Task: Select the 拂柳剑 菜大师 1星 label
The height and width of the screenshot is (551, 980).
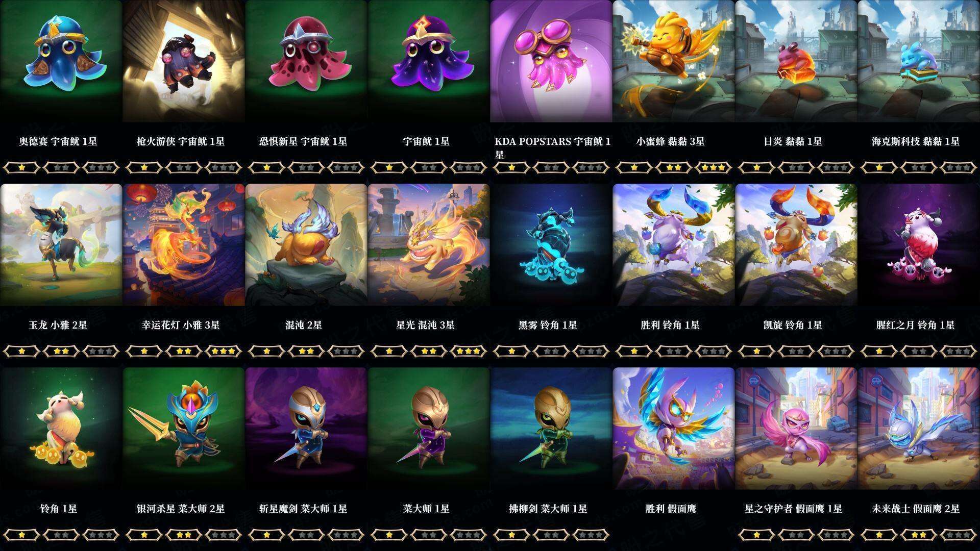Action: tap(548, 509)
